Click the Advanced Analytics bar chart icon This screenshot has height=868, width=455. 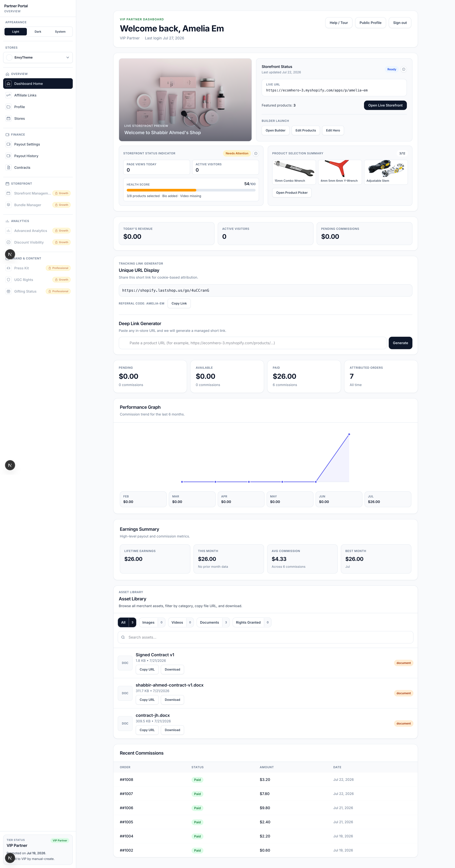click(9, 231)
